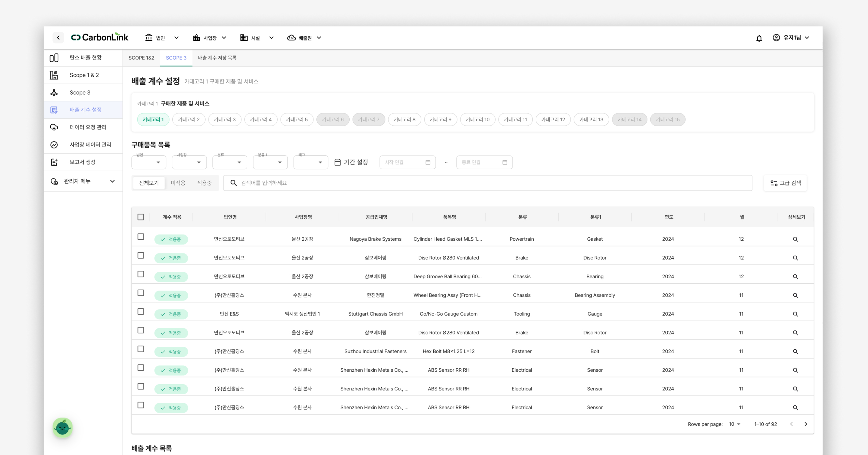Open the notification bell
The image size is (868, 455).
(759, 38)
